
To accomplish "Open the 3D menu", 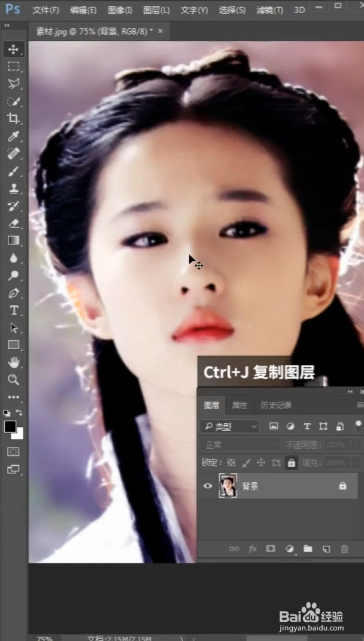I will pos(299,10).
